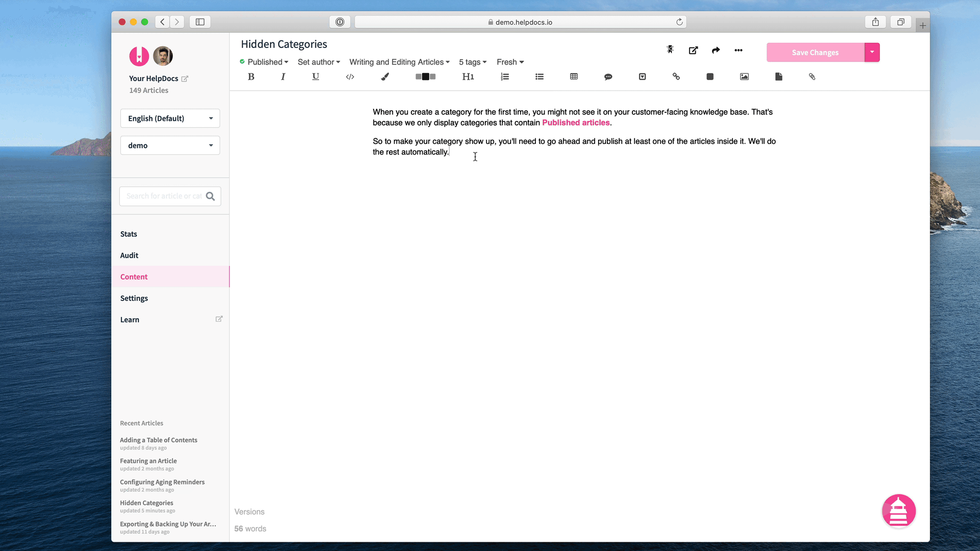Open the demo account dropdown

[170, 145]
